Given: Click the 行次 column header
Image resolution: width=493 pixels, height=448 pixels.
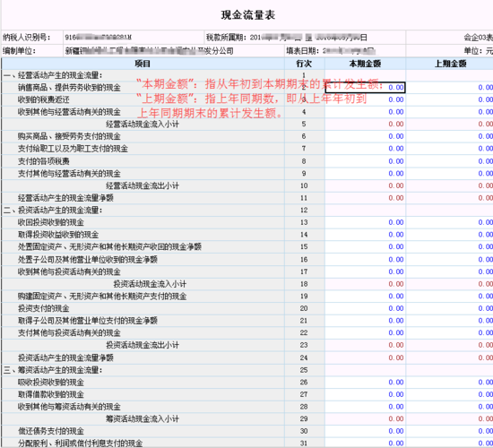Looking at the screenshot, I should tap(305, 64).
